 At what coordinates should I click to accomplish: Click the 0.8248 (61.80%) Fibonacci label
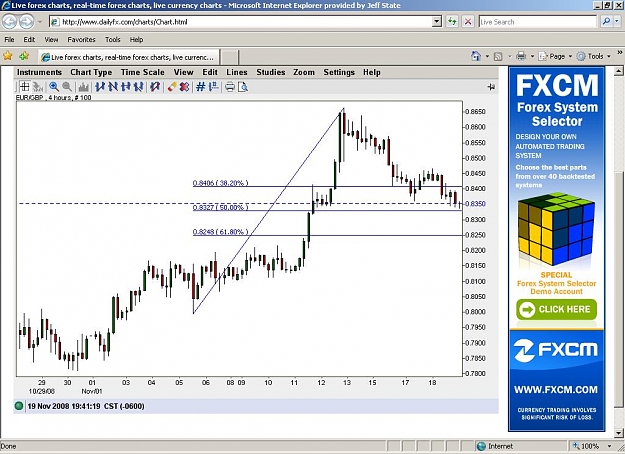pos(220,232)
